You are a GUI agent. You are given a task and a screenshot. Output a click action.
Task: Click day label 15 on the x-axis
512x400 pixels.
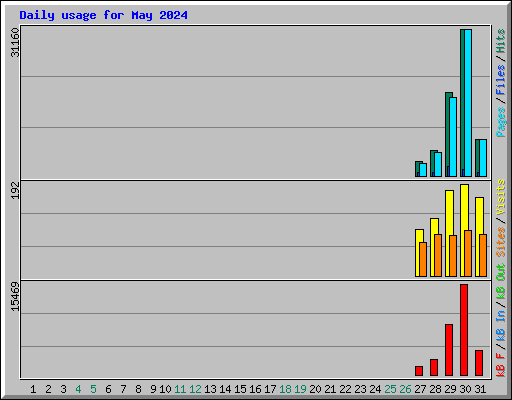tap(240, 389)
